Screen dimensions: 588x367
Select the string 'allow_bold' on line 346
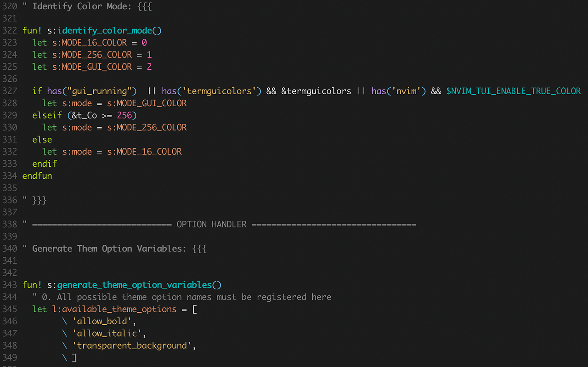coord(102,321)
